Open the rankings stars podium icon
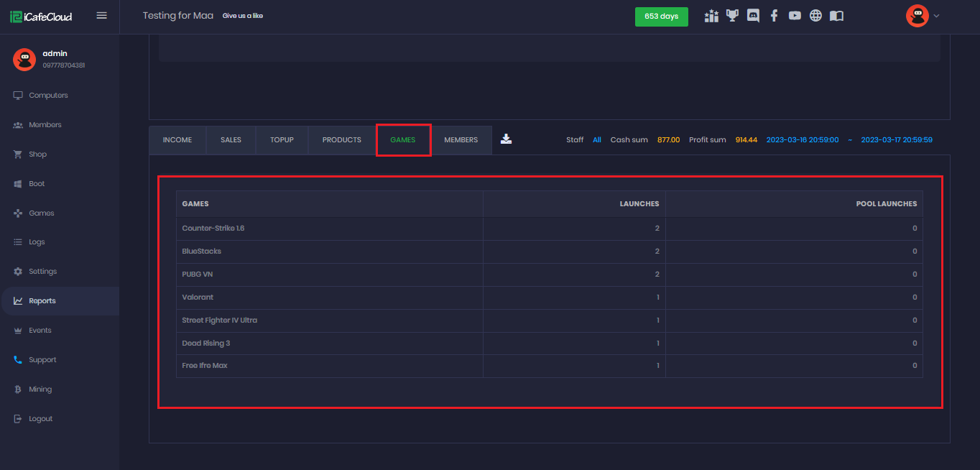980x470 pixels. (x=711, y=16)
